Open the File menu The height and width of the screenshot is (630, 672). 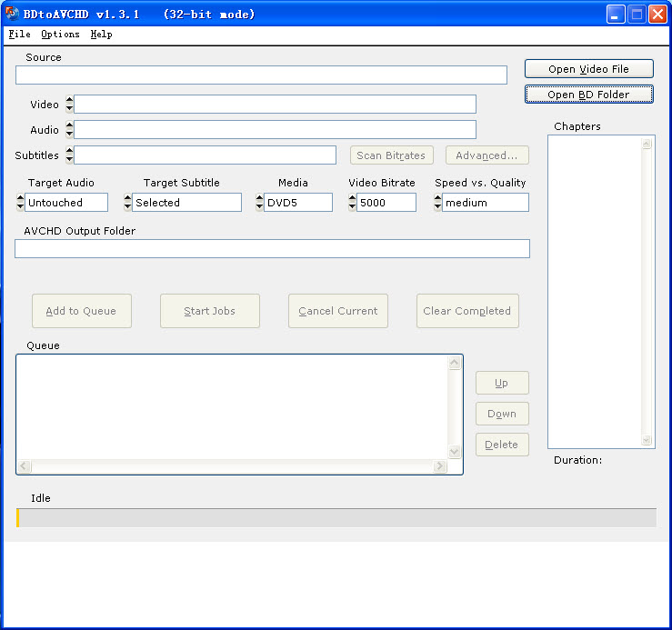(19, 35)
